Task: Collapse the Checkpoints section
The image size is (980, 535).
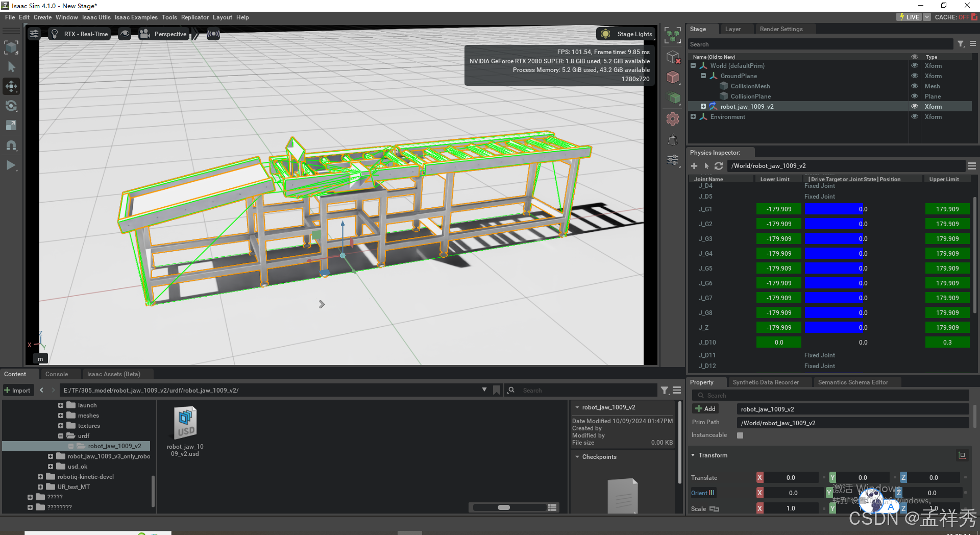Action: tap(577, 457)
